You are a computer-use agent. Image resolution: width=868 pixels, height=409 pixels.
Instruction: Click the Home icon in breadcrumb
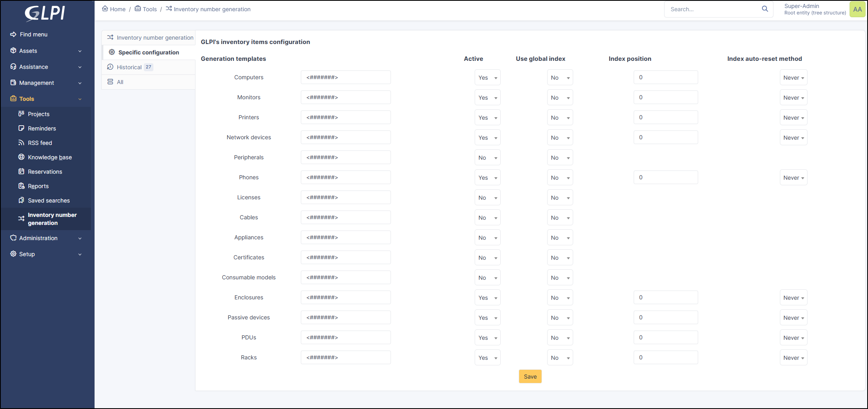click(x=105, y=9)
